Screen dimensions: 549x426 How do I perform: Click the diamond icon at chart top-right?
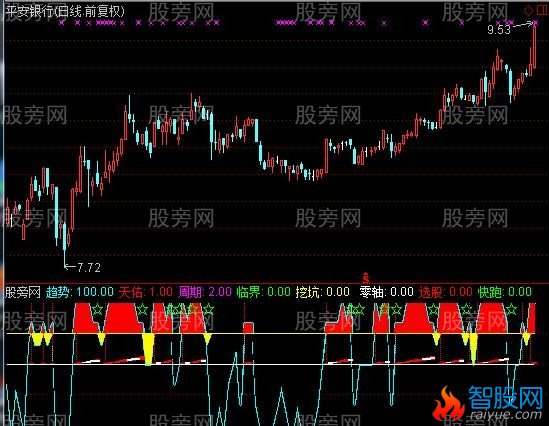tap(529, 11)
